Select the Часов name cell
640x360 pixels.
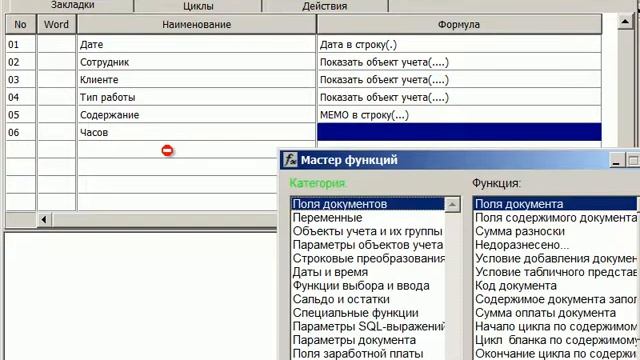(196, 132)
